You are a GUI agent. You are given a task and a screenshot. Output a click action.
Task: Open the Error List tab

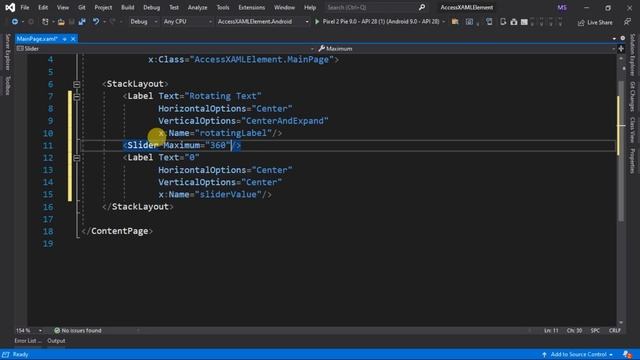[28, 341]
